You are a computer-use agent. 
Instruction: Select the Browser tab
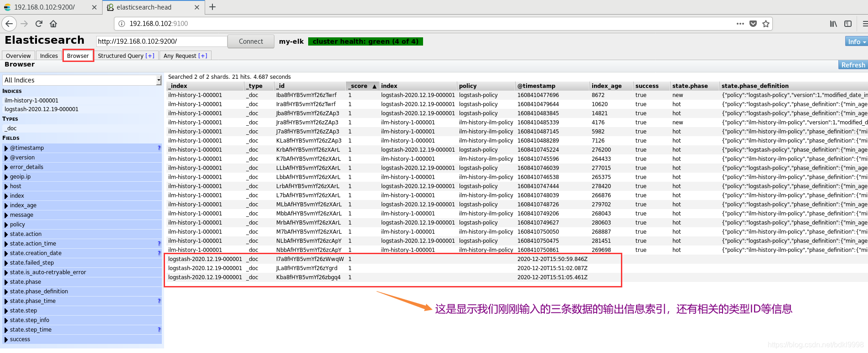[x=78, y=56]
